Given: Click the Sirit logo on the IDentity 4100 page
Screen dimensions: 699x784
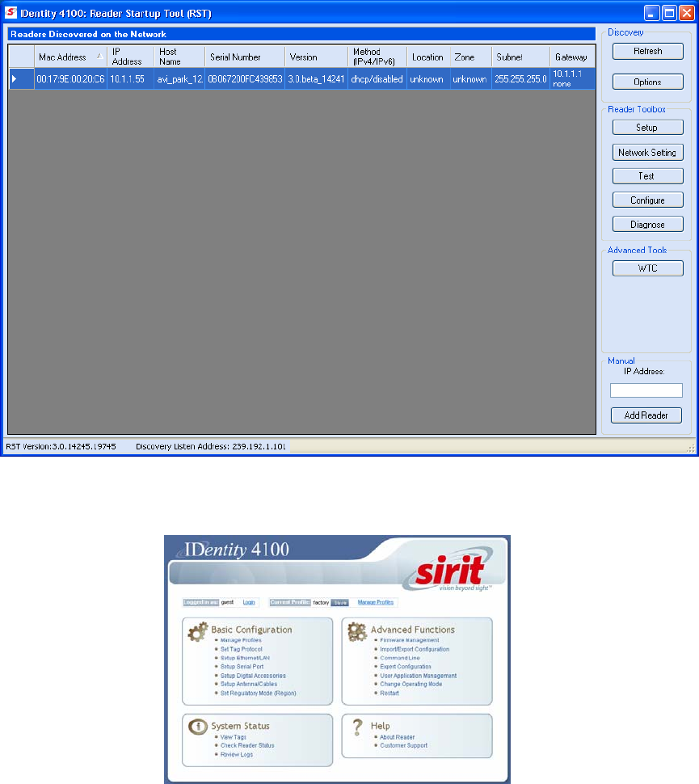Looking at the screenshot, I should point(450,570).
